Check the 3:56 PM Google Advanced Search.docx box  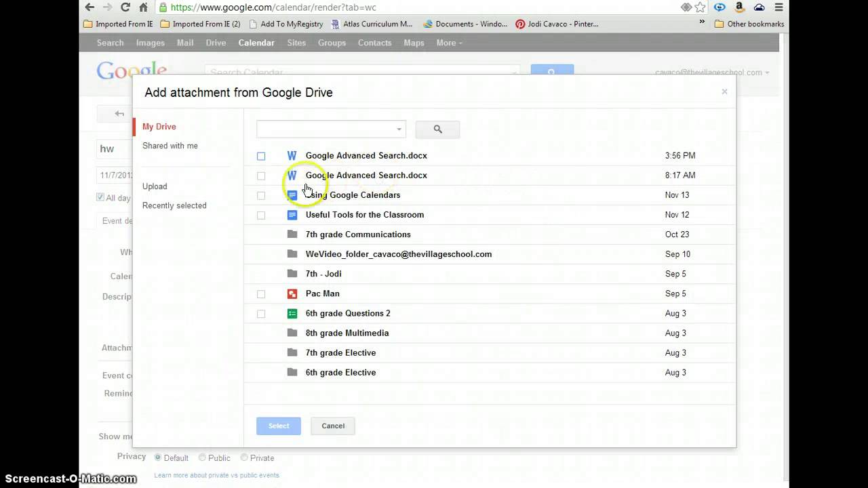(261, 156)
